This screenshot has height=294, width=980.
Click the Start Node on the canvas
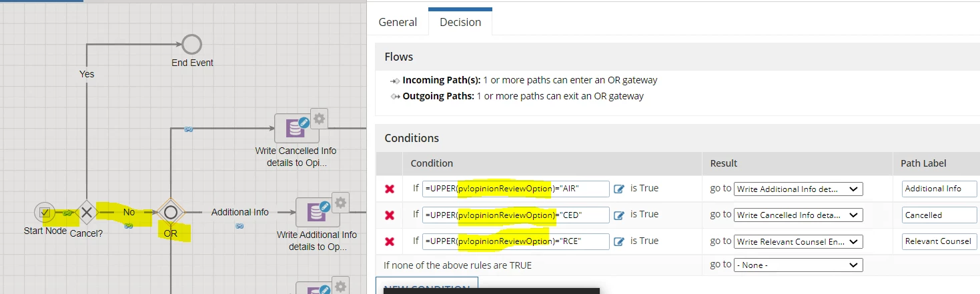(x=45, y=213)
